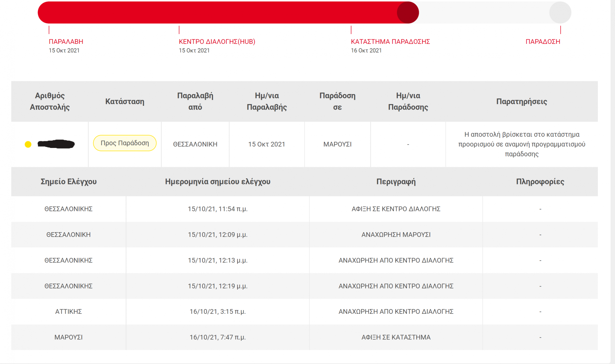Image resolution: width=615 pixels, height=364 pixels.
Task: Select the ΠΑΡΑΛΑΒΗ timeline stage label
Action: coord(66,41)
